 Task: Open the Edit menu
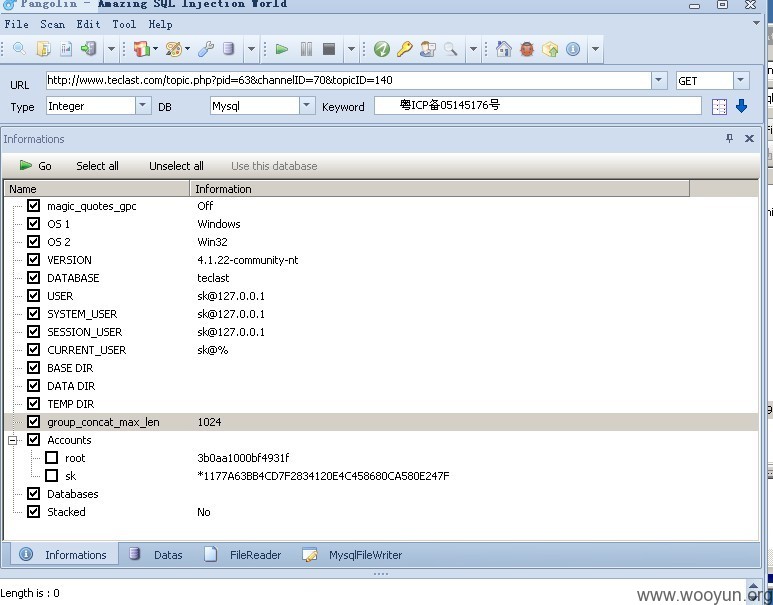[x=88, y=24]
